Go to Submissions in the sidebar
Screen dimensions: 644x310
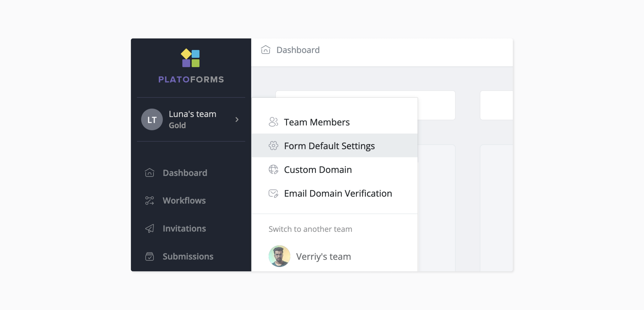188,256
